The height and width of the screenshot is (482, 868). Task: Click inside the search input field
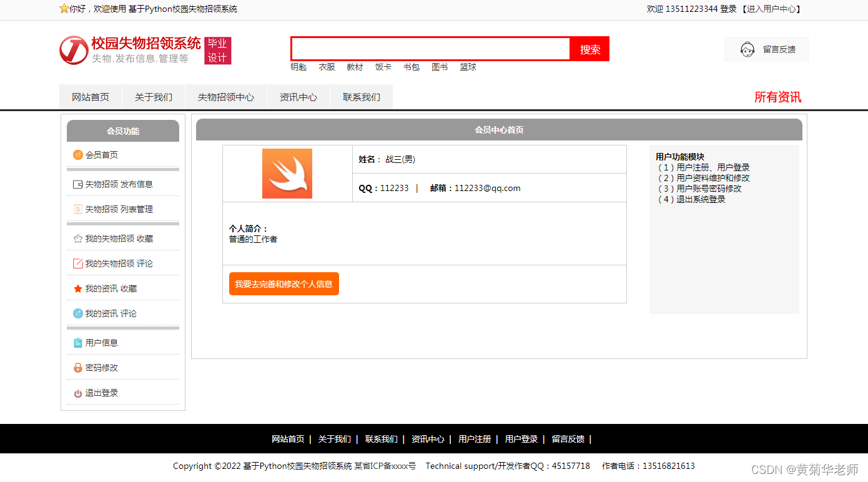(430, 48)
